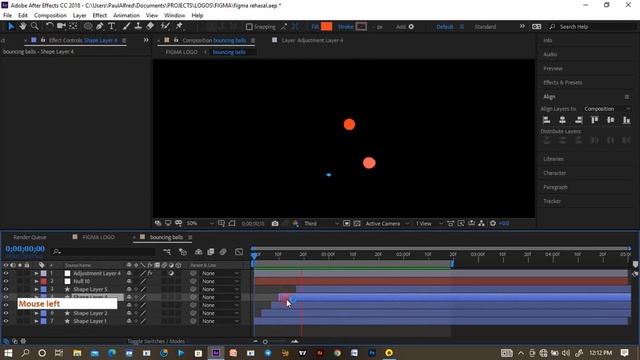Select the Clone Stamp tool
The width and height of the screenshot is (640, 360).
[x=138, y=27]
